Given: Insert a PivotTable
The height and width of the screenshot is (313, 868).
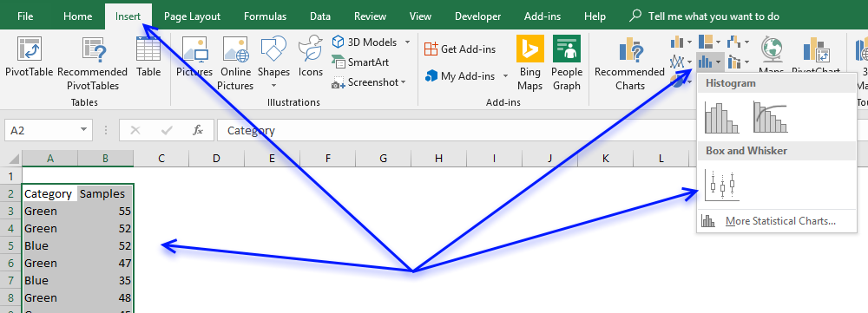Looking at the screenshot, I should 29,57.
